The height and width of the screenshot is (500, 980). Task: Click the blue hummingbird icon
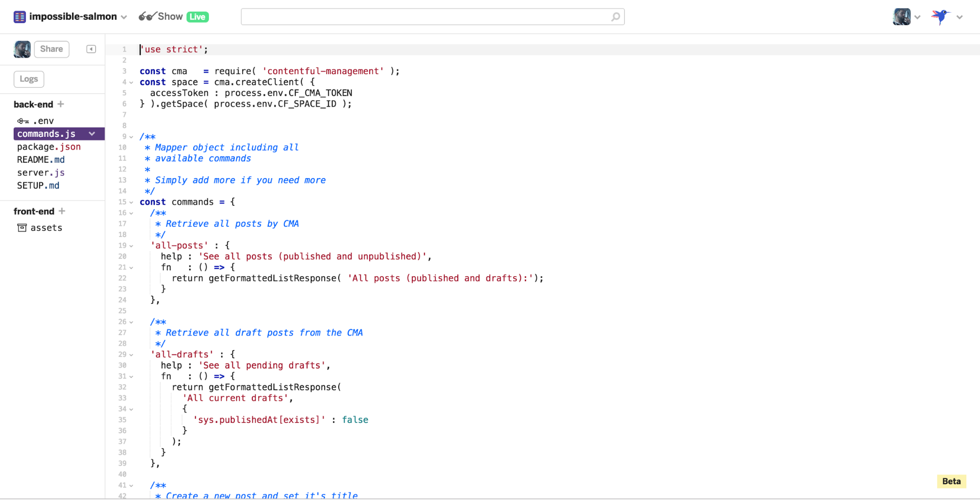940,17
